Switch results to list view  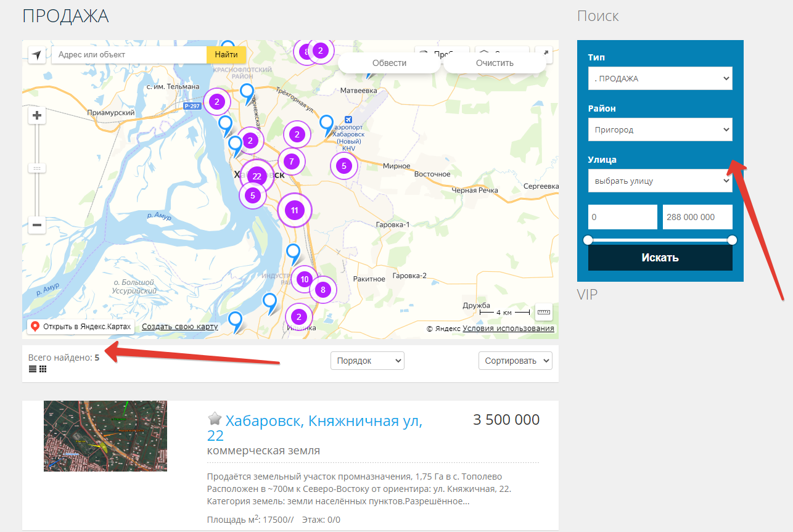[33, 369]
